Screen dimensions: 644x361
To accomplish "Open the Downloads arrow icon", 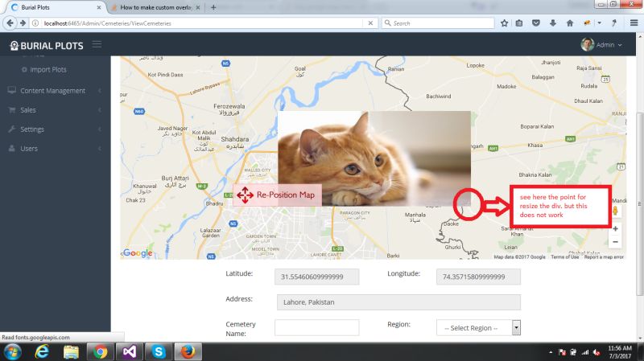I will click(x=553, y=23).
